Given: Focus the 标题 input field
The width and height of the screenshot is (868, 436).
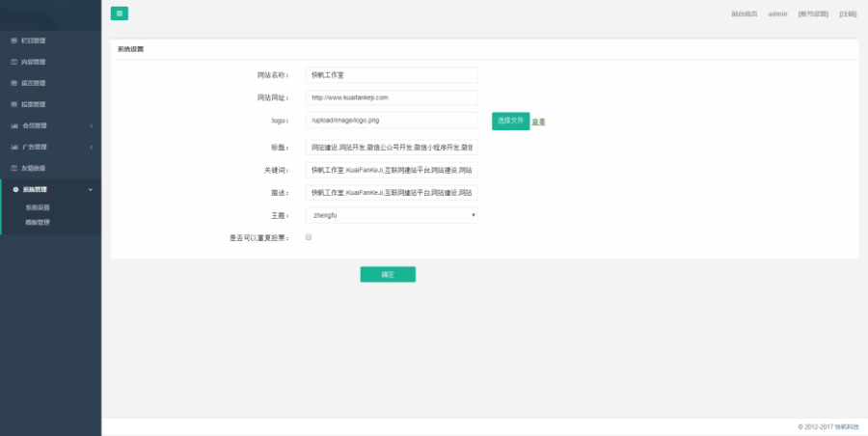Looking at the screenshot, I should coord(392,148).
